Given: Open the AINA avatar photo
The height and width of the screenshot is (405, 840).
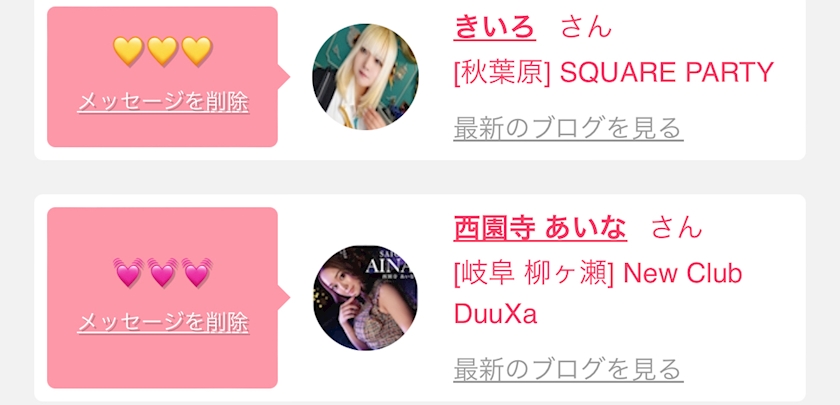Looking at the screenshot, I should [x=365, y=298].
